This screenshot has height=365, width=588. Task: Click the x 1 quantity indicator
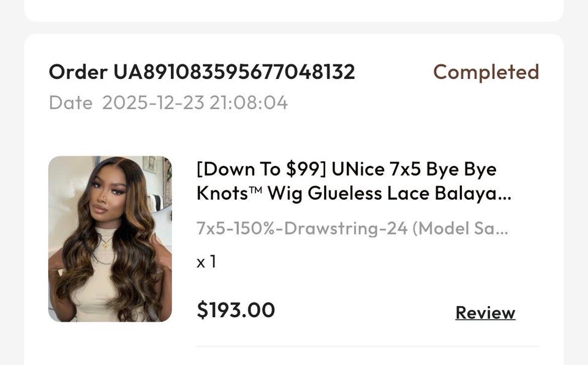click(x=206, y=262)
